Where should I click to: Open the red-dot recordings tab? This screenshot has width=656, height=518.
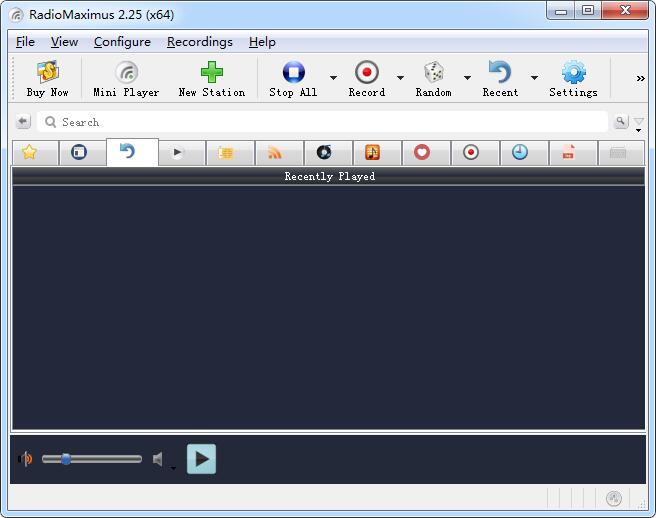pos(475,153)
